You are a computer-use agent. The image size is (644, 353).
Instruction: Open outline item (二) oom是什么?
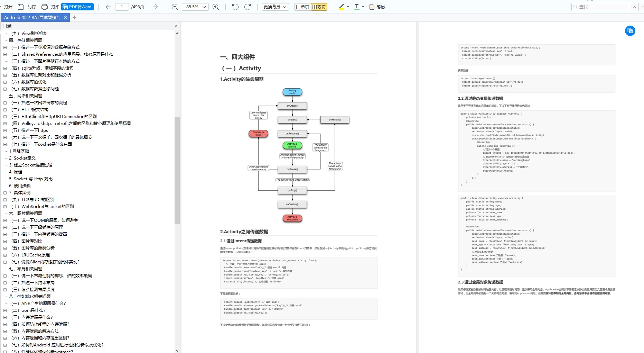tap(28, 310)
